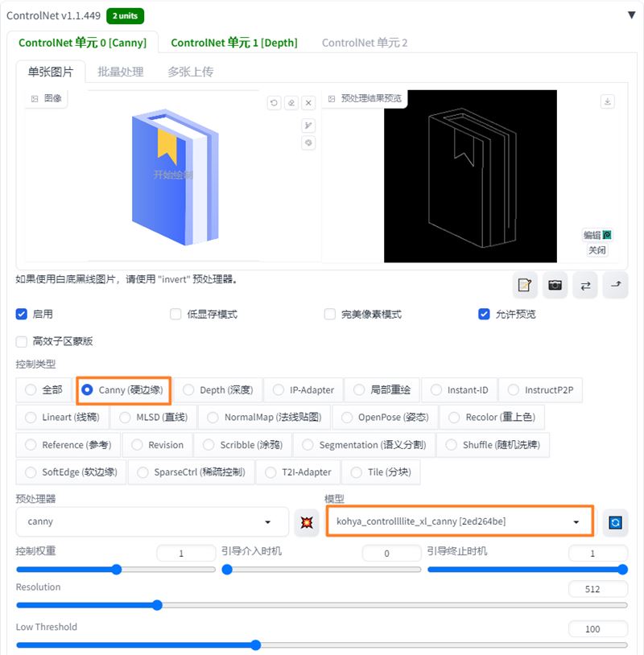This screenshot has height=655, width=644.
Task: Enable the 完美像素模式 checkbox
Action: pos(330,314)
